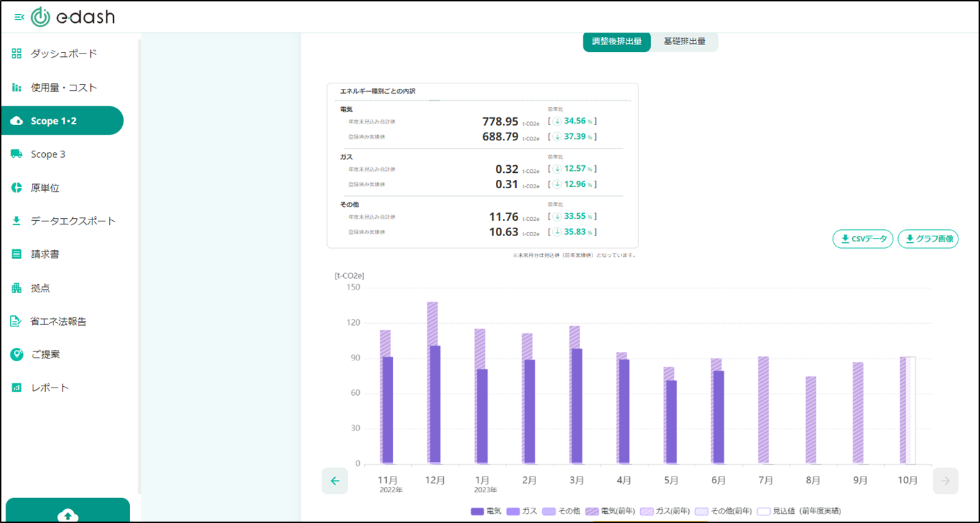Click the down-arrow icon beside 12.96 %
This screenshot has width=980, height=523.
[557, 184]
